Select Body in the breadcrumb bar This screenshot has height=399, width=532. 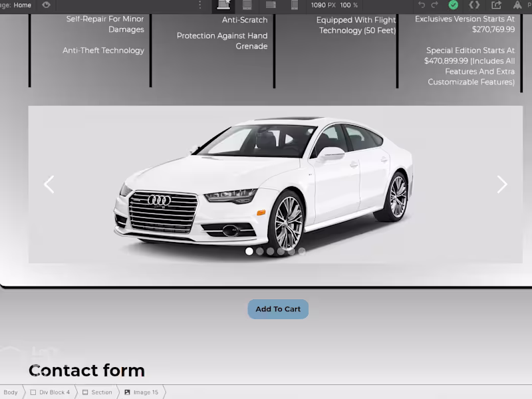click(x=11, y=392)
